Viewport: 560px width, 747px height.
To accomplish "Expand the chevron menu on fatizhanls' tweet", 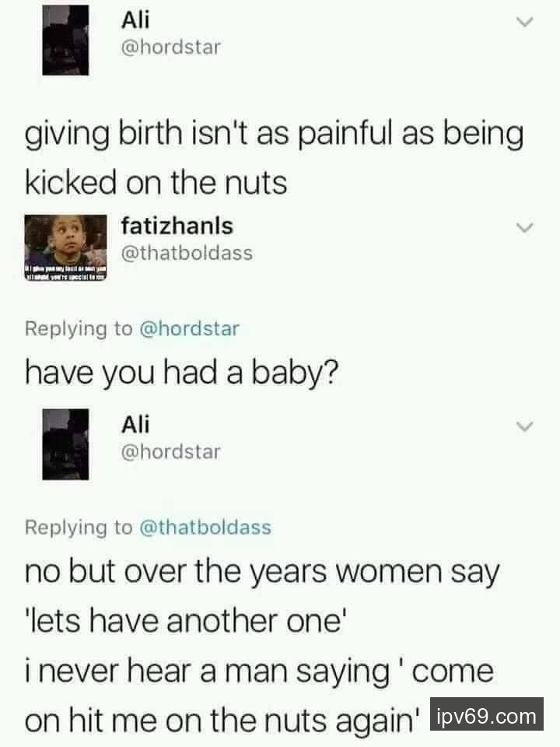I will coord(525,227).
